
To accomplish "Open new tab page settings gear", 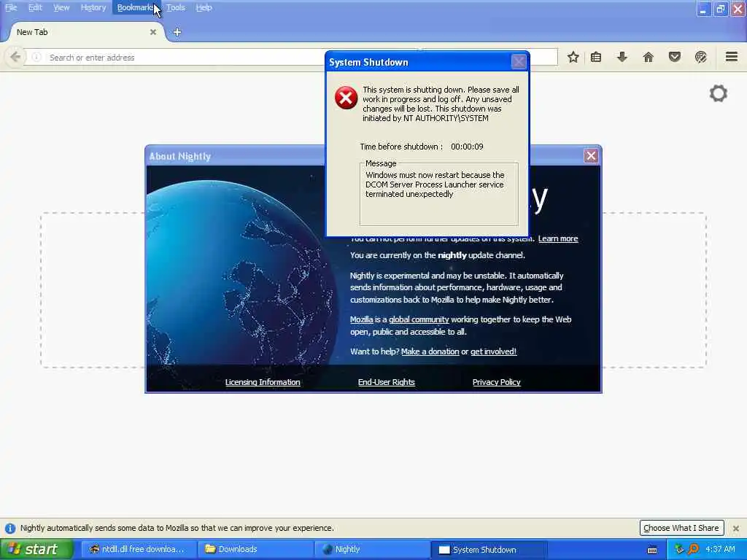I will (719, 93).
